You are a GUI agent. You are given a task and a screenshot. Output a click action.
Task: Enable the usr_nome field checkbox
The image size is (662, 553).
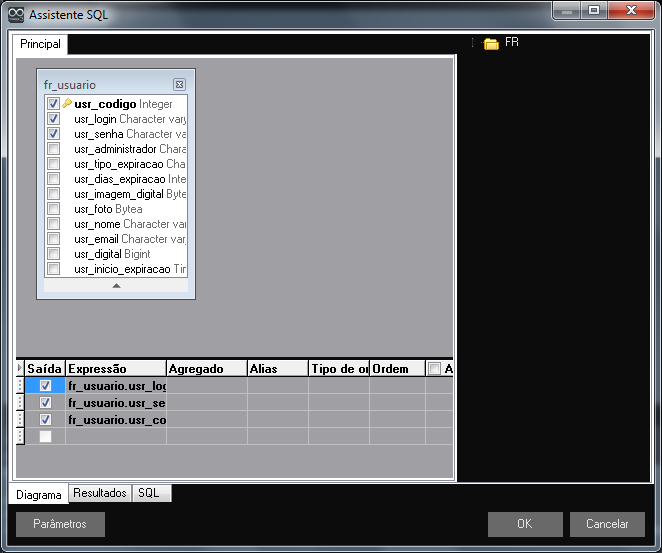click(x=54, y=224)
